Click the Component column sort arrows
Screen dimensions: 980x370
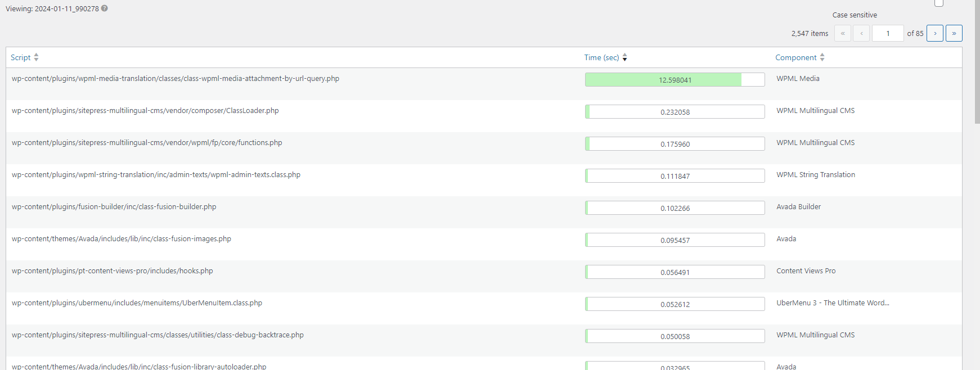822,57
